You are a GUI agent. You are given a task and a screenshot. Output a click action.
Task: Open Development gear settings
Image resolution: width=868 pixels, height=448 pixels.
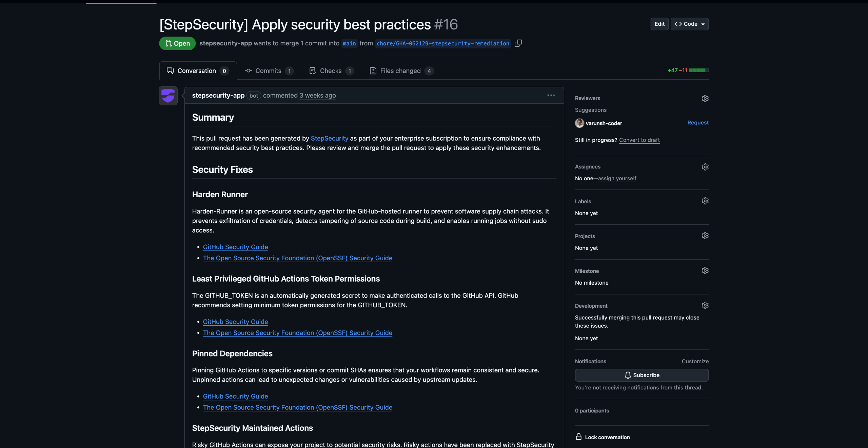click(x=705, y=305)
